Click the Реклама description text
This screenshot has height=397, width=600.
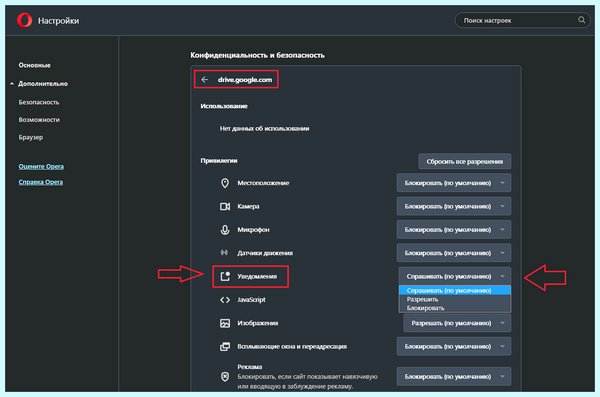coord(307,382)
